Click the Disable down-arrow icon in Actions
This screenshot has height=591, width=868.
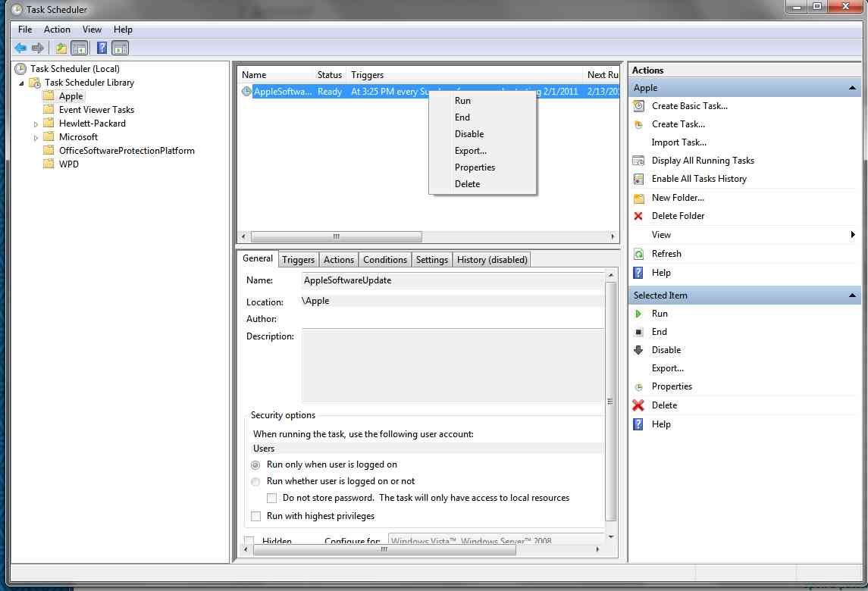[x=638, y=350]
